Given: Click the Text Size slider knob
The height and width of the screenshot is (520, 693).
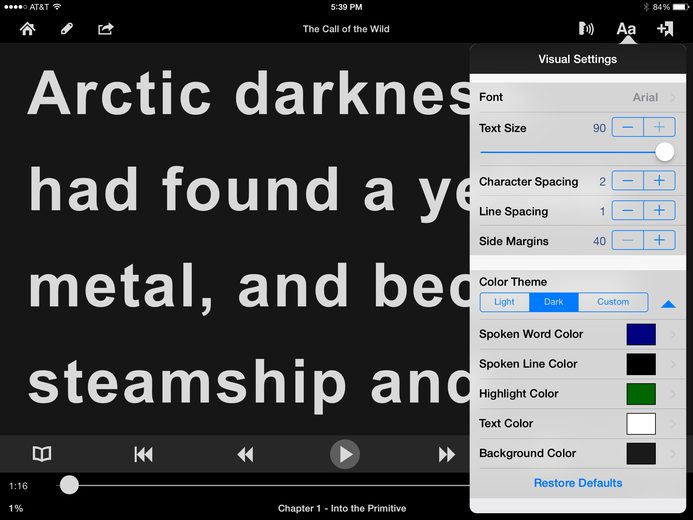Looking at the screenshot, I should click(664, 152).
